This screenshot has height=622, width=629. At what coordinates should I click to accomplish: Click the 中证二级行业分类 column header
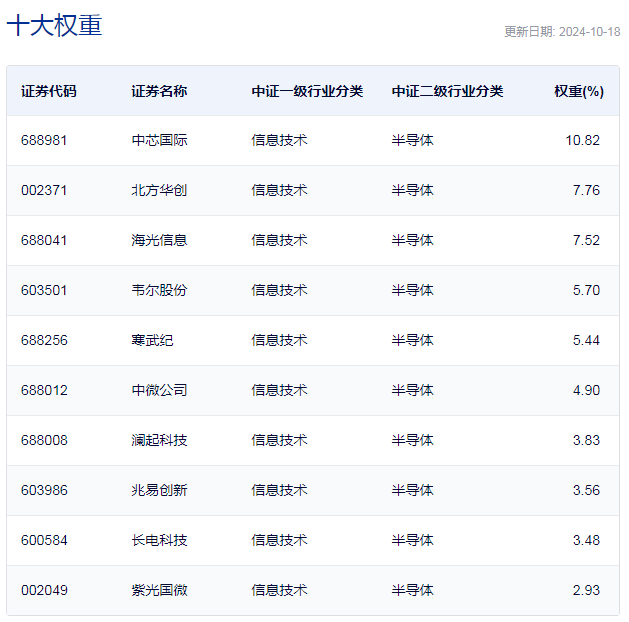click(x=447, y=91)
